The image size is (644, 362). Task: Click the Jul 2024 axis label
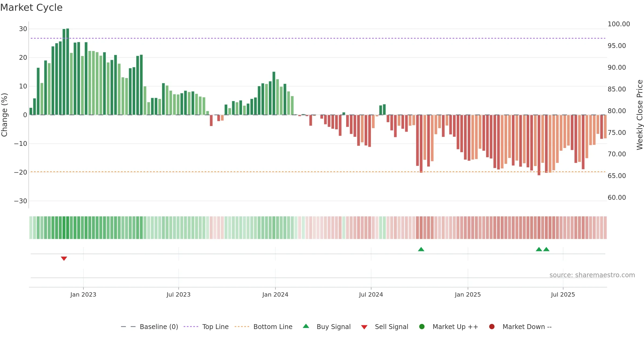click(371, 295)
